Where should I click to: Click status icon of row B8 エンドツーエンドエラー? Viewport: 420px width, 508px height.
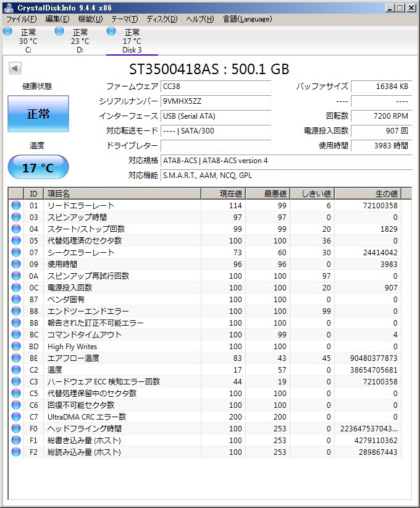coord(16,311)
